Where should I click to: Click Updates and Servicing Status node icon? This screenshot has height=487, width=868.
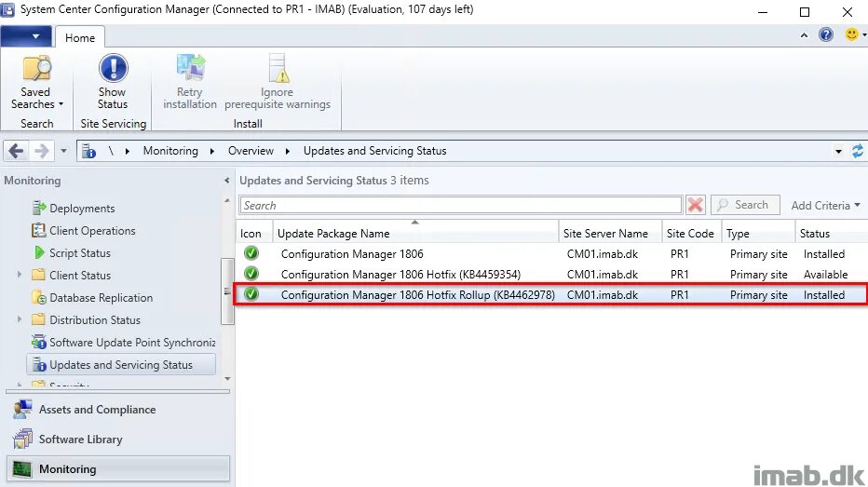click(x=39, y=365)
